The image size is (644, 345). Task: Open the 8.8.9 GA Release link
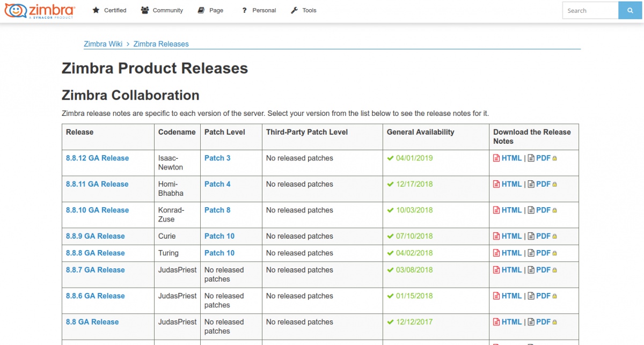[95, 236]
